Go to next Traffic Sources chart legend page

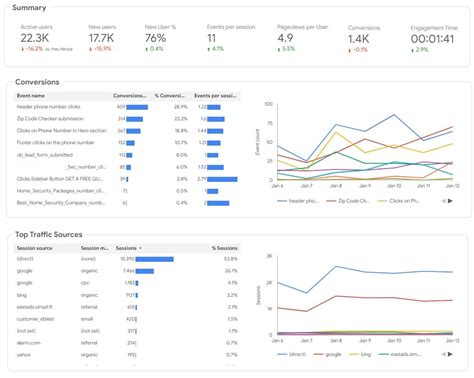coord(450,354)
